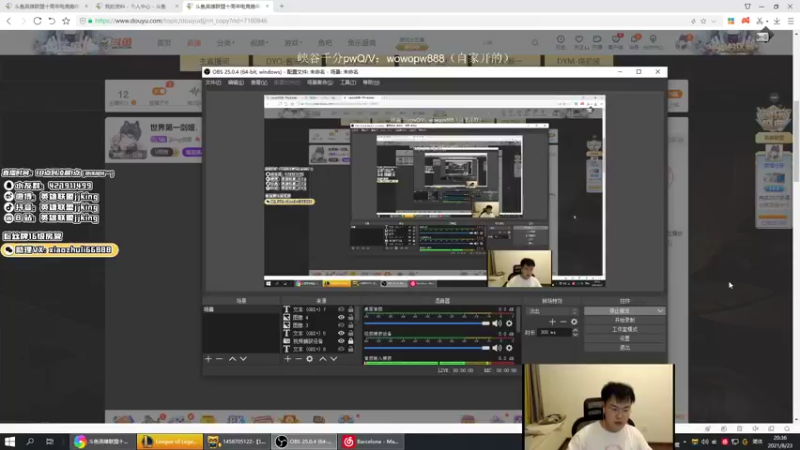Open a new browser tab with the plus button
The image size is (800, 450).
[281, 6]
